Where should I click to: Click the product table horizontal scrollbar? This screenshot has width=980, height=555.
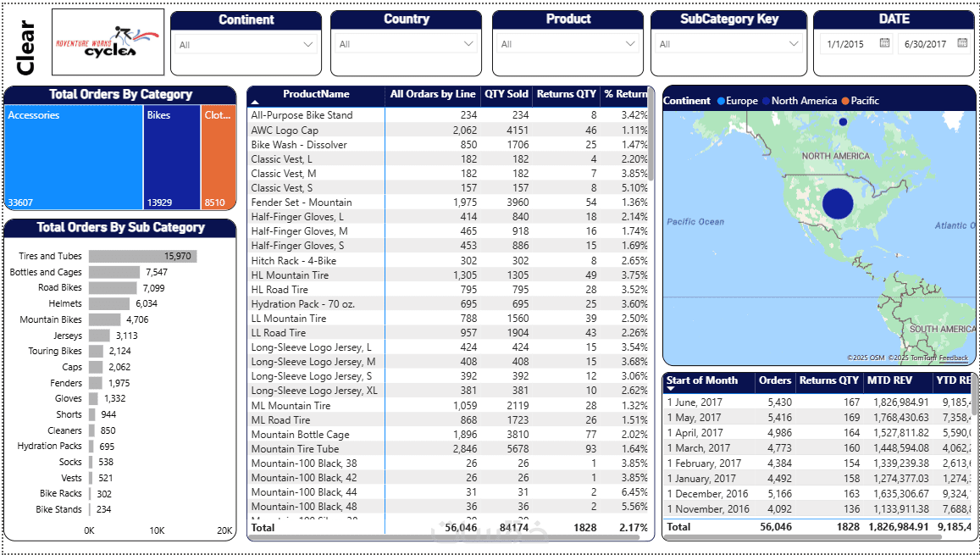coord(445,537)
